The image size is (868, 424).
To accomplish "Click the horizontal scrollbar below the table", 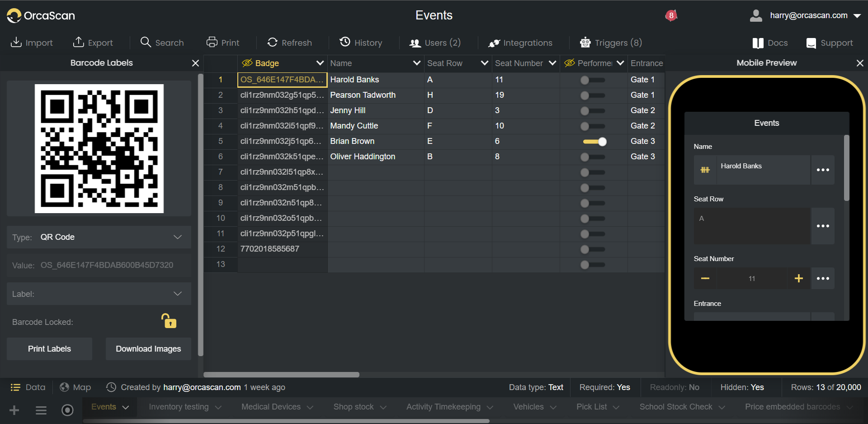I will (281, 375).
